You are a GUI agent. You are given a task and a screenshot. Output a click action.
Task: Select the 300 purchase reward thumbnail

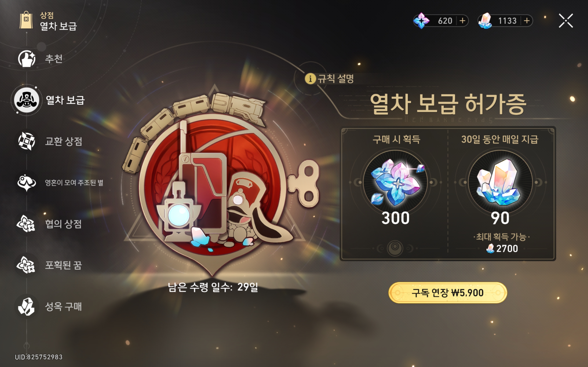click(x=395, y=182)
